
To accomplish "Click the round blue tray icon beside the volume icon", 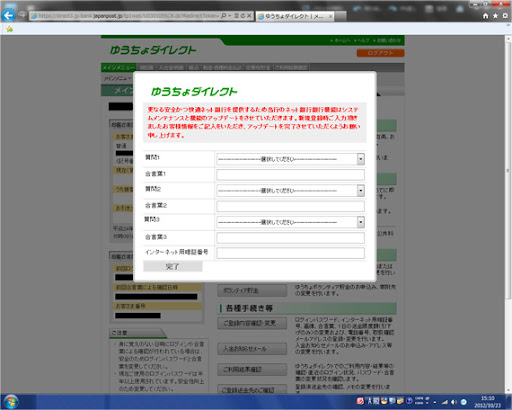I will pos(463,402).
